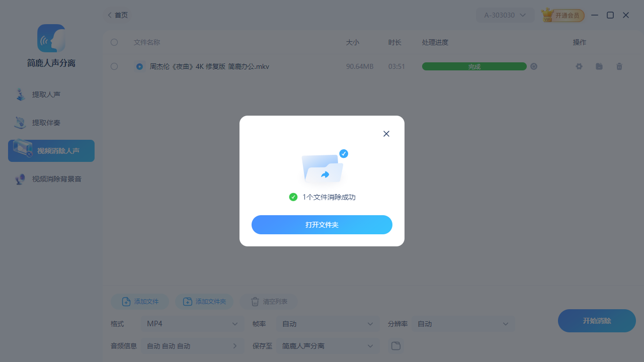Click the 简鹿人声分离 app logo
The image size is (644, 362).
(x=51, y=38)
